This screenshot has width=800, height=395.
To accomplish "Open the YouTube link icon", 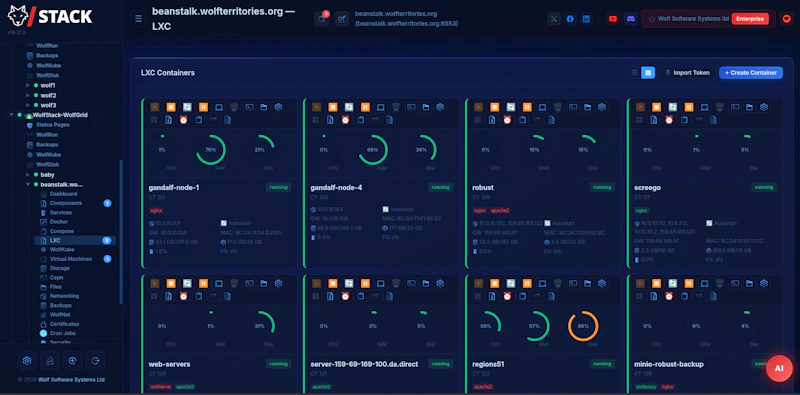I will [613, 19].
